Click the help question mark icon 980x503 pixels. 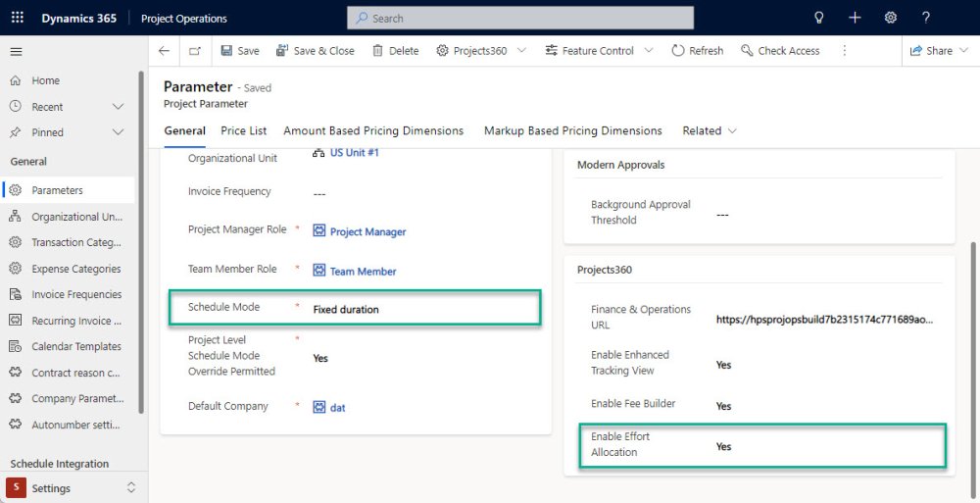(926, 18)
